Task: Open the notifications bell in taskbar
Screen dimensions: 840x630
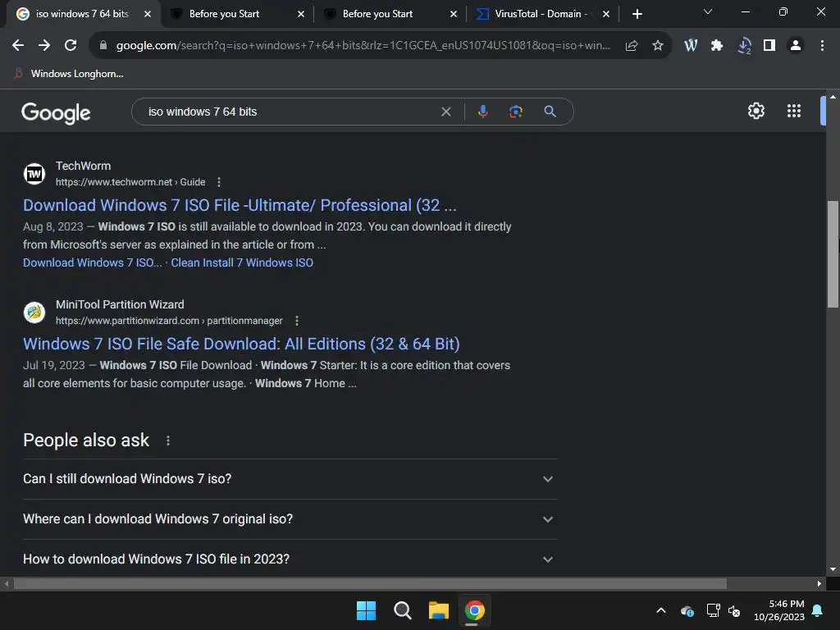Action: pos(818,610)
